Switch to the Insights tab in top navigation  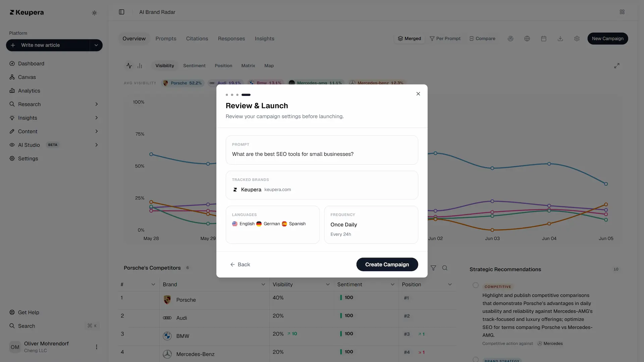click(x=264, y=39)
